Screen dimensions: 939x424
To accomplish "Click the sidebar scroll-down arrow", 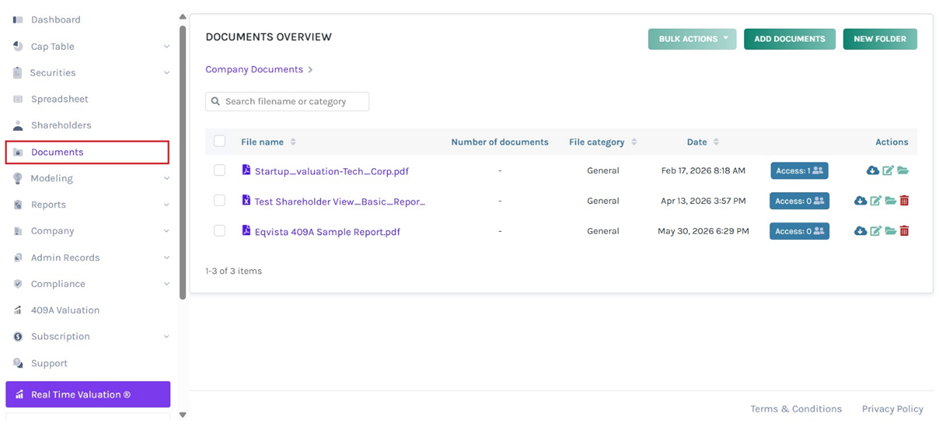I will [x=183, y=414].
